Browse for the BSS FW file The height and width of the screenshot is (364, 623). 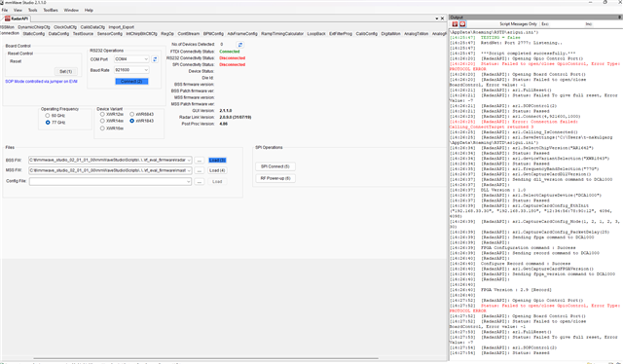click(x=200, y=161)
